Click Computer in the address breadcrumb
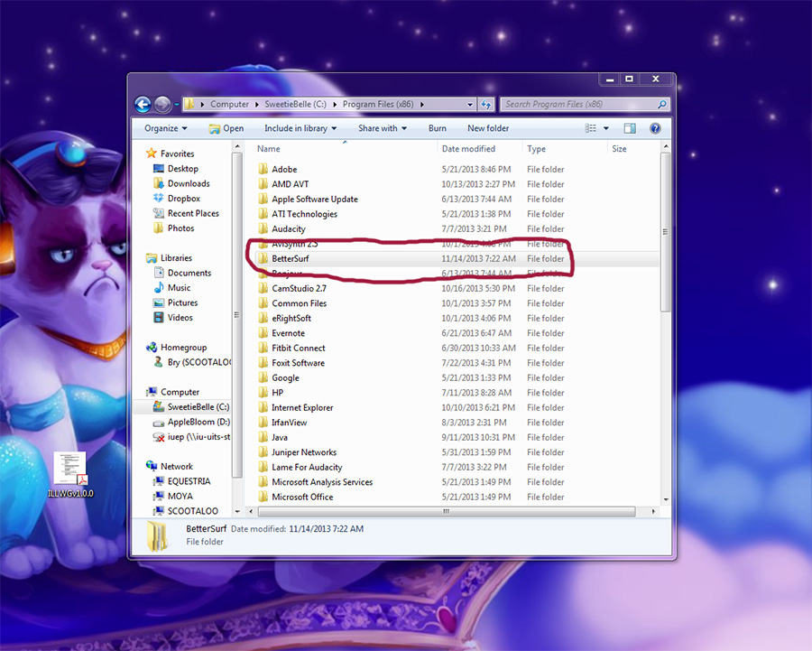This screenshot has height=651, width=812. click(x=229, y=104)
